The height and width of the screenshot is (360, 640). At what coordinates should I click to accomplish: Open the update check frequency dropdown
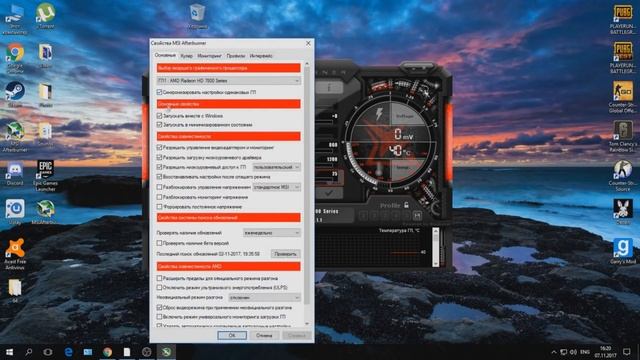click(271, 233)
